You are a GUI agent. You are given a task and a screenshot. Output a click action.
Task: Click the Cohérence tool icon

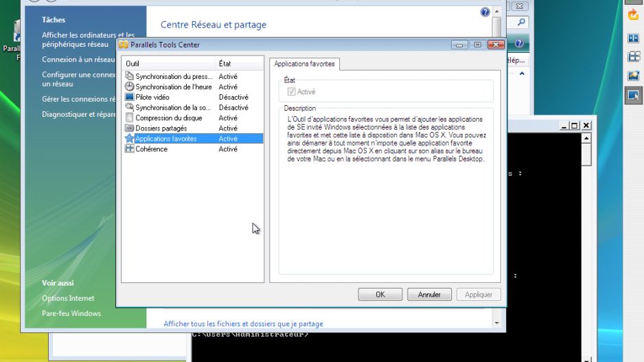(x=129, y=149)
